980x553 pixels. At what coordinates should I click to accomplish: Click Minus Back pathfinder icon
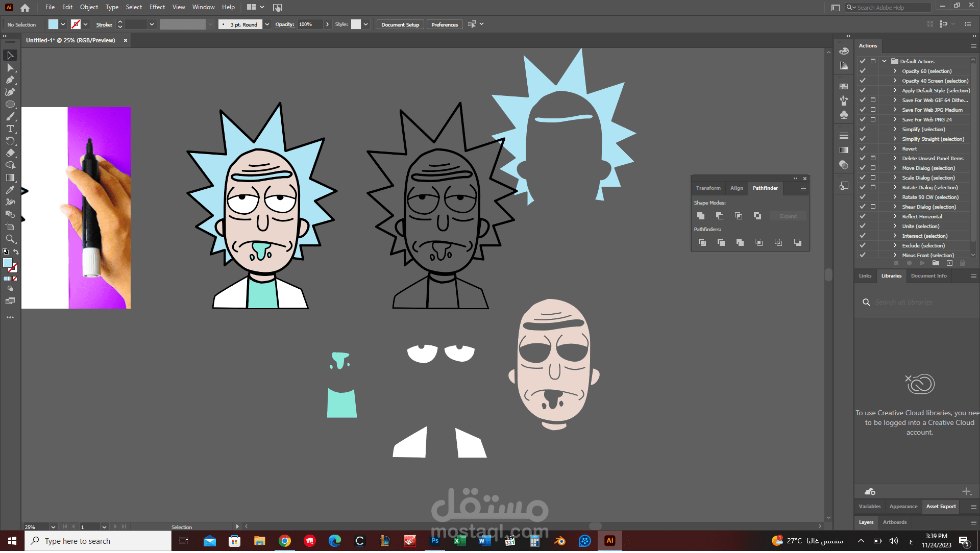click(x=798, y=242)
